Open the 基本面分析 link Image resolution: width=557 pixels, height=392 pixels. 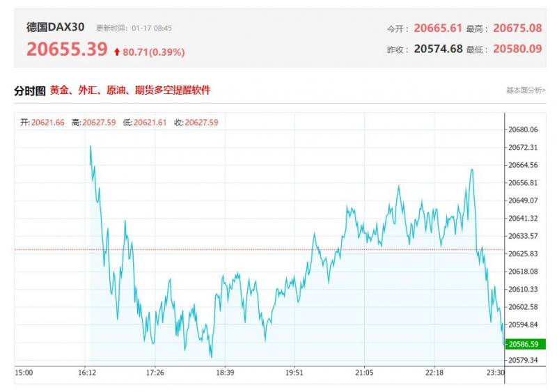coord(526,91)
